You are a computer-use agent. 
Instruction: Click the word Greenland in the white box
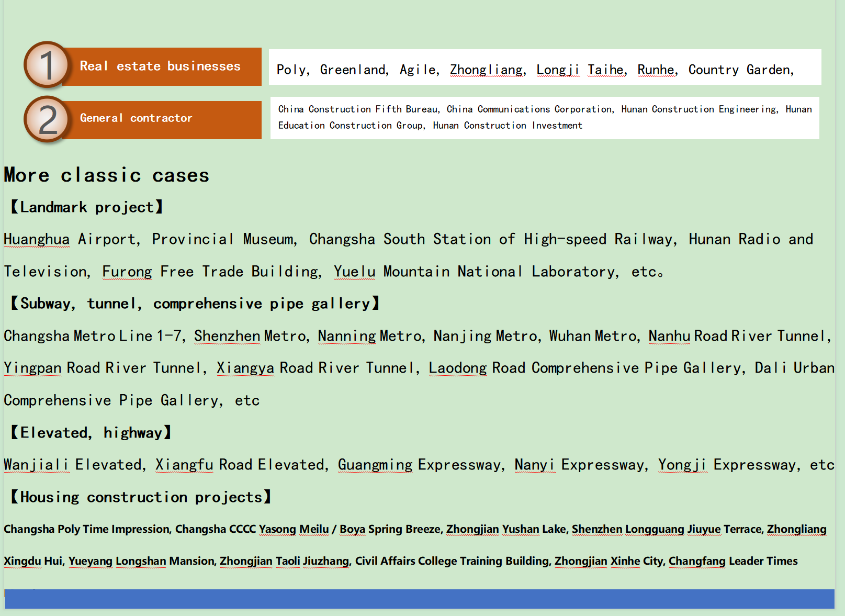353,70
